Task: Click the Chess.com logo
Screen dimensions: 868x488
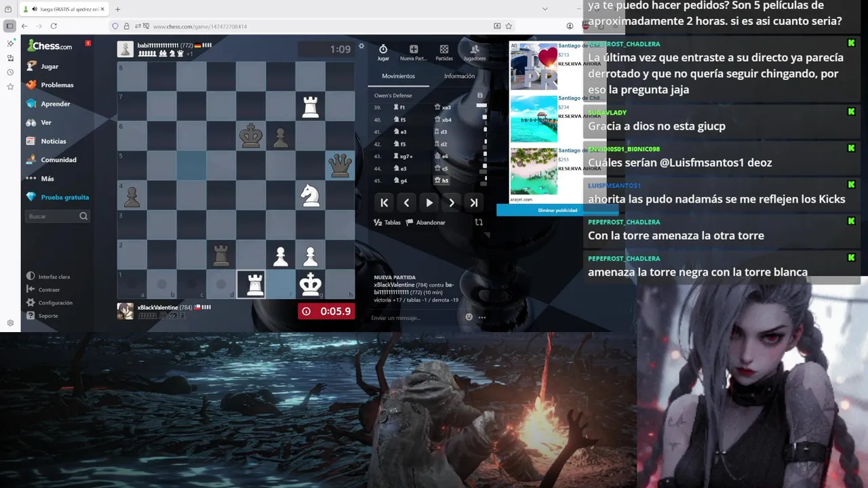Action: (x=50, y=46)
